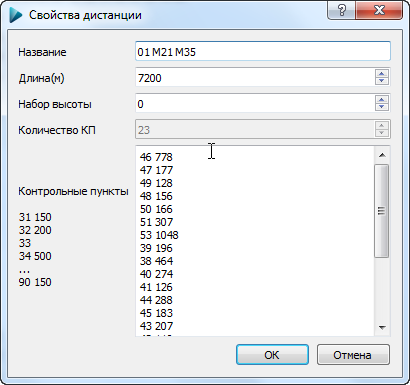The width and height of the screenshot is (410, 385).
Task: Click the line '41 126'
Action: 156,287
